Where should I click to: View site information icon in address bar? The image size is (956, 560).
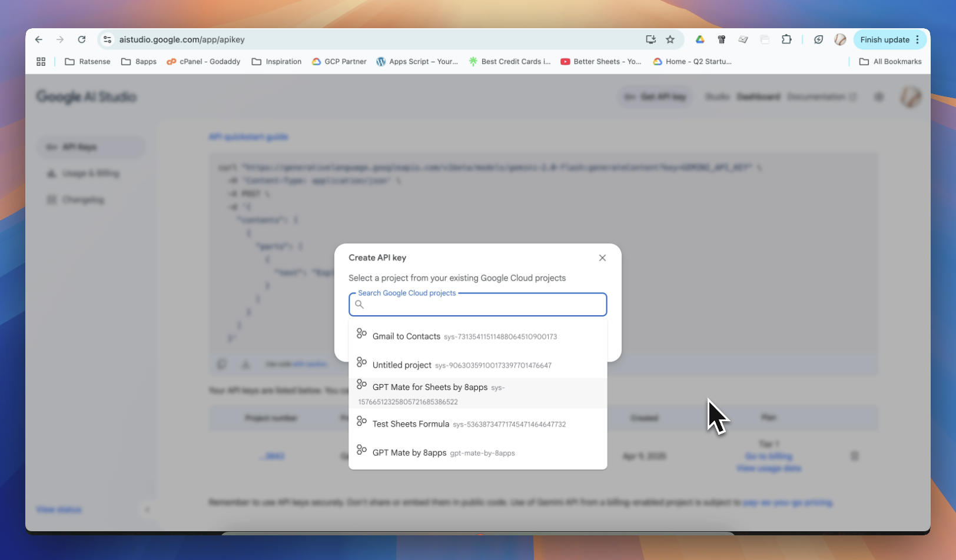(x=107, y=39)
